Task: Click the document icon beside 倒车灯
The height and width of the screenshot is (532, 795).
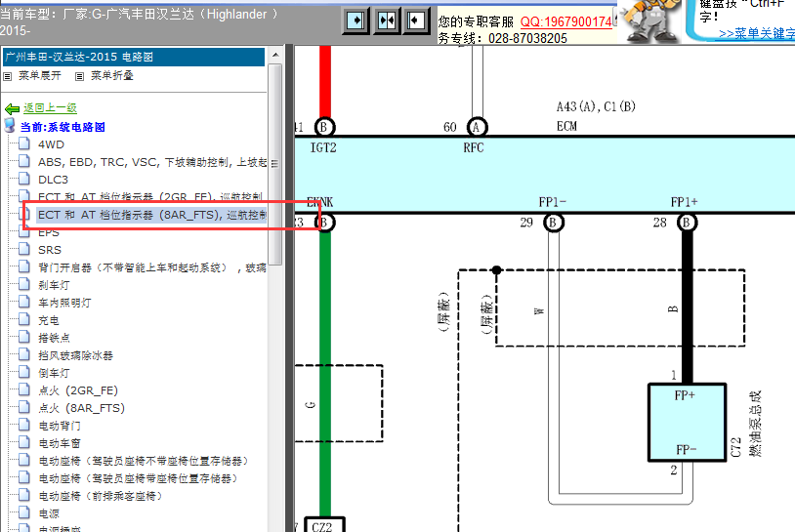Action: tap(23, 371)
